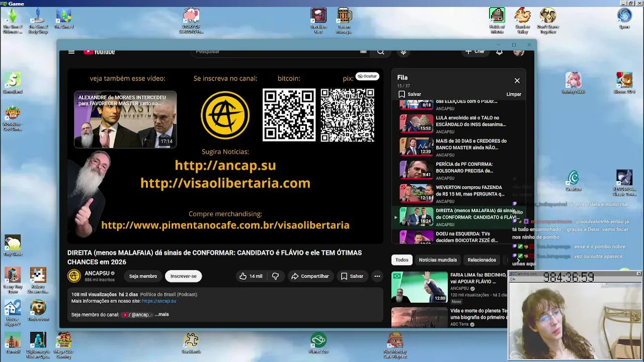
Task: Open Fields of Mistria desktop shortcut
Action: [497, 21]
